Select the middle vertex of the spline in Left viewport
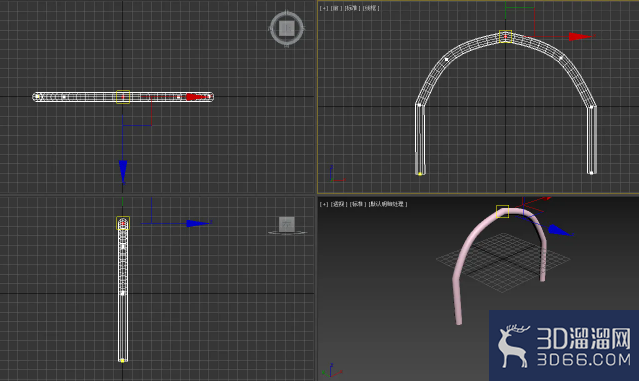639x381 pixels. point(122,293)
